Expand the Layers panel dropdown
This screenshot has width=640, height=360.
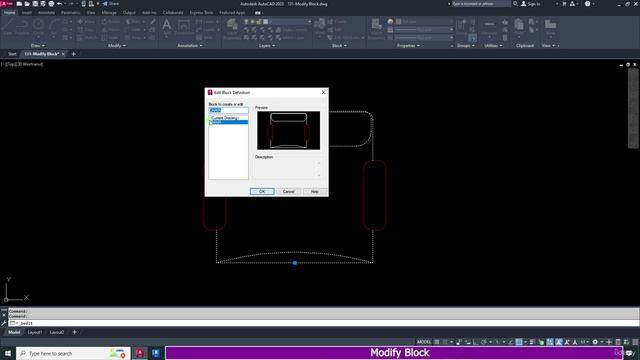[x=267, y=46]
